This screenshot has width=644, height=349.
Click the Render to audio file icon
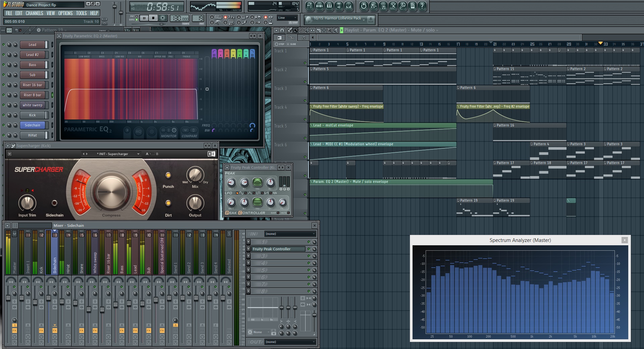[x=383, y=6]
